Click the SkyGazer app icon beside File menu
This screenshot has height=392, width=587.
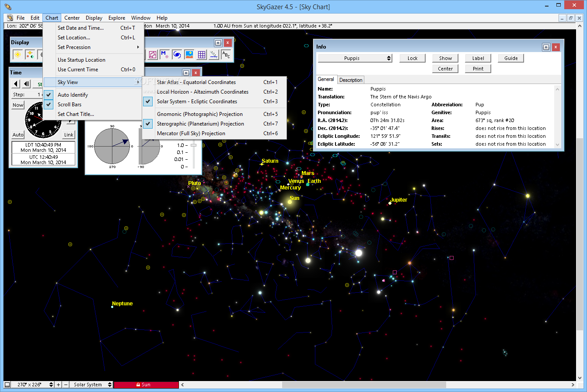[10, 18]
